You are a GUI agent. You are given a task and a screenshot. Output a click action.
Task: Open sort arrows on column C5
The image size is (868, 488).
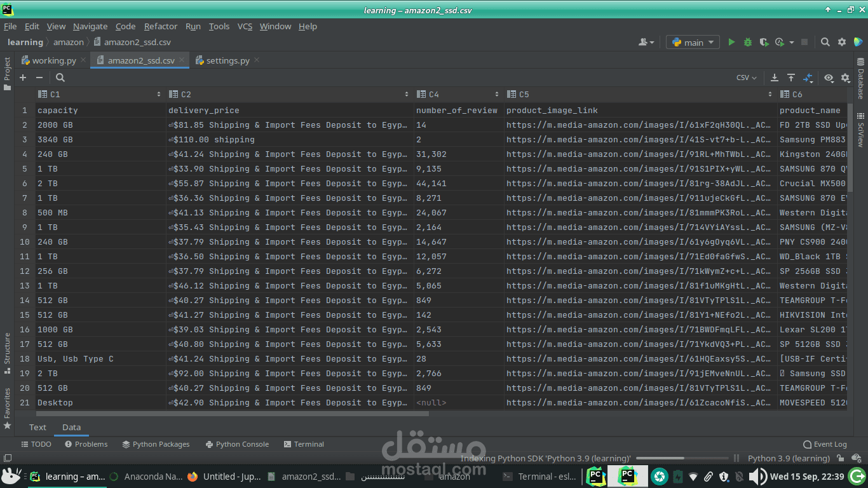pos(770,94)
